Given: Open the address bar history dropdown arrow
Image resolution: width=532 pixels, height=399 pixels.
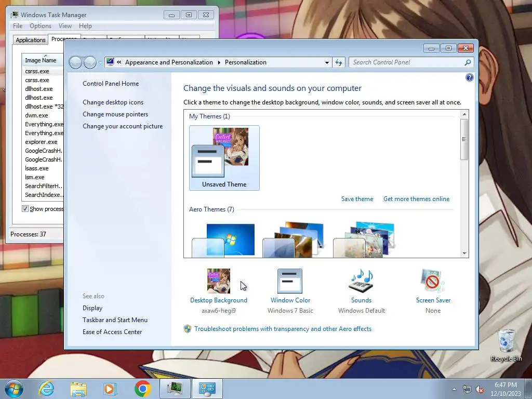Looking at the screenshot, I should [327, 62].
